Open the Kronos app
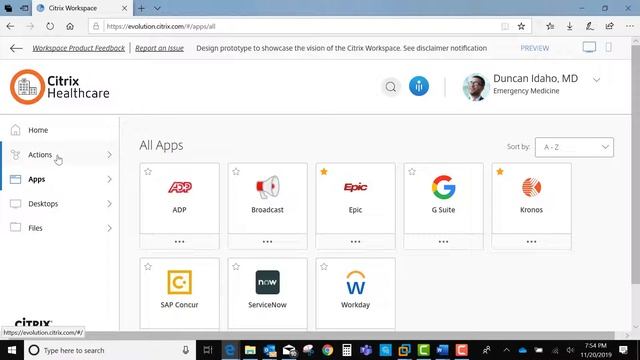Image resolution: width=640 pixels, height=360 pixels. [x=531, y=187]
